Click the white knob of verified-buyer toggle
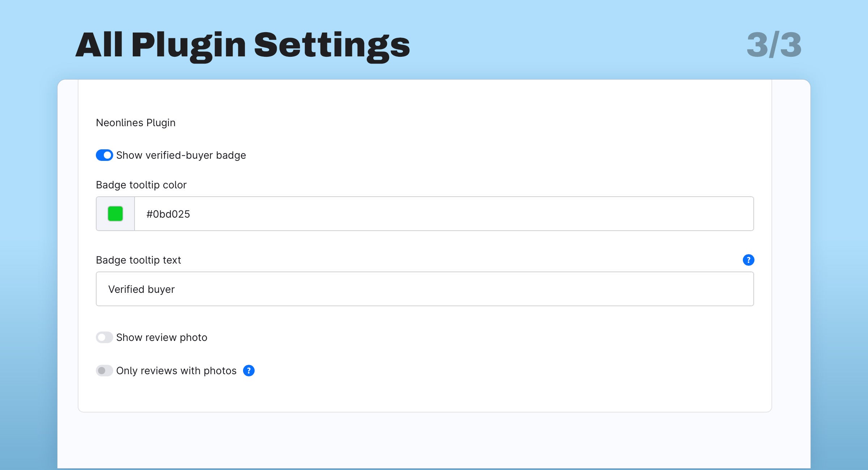Image resolution: width=868 pixels, height=470 pixels. click(107, 155)
